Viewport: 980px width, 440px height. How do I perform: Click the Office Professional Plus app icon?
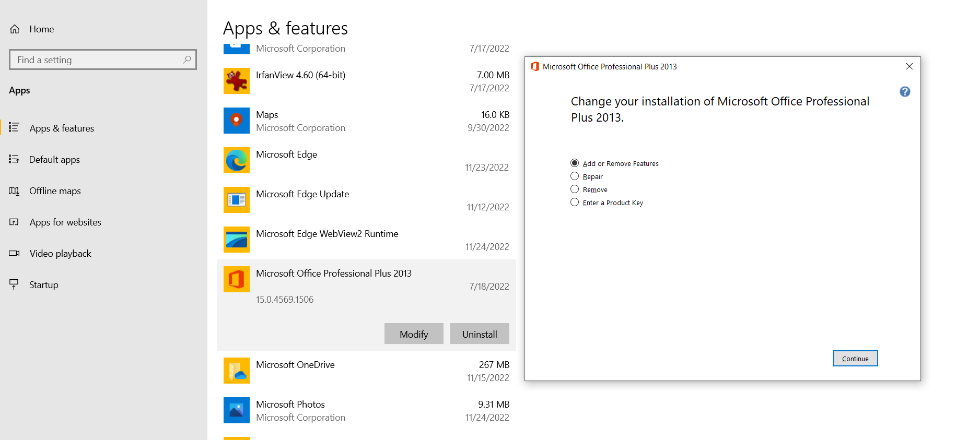pos(237,279)
